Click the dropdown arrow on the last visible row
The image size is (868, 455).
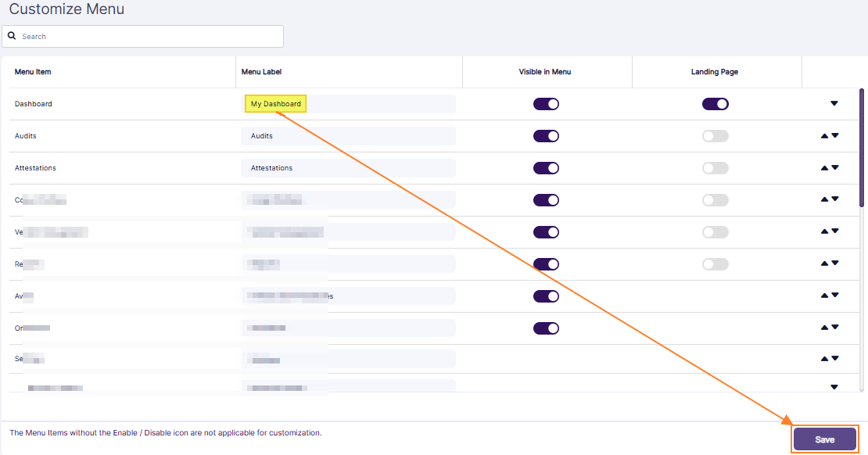click(834, 386)
